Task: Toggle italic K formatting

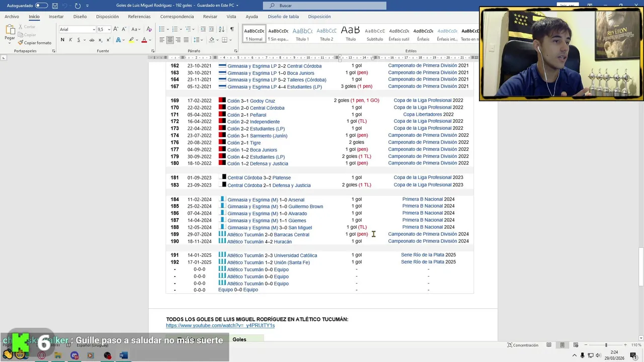Action: (70, 40)
